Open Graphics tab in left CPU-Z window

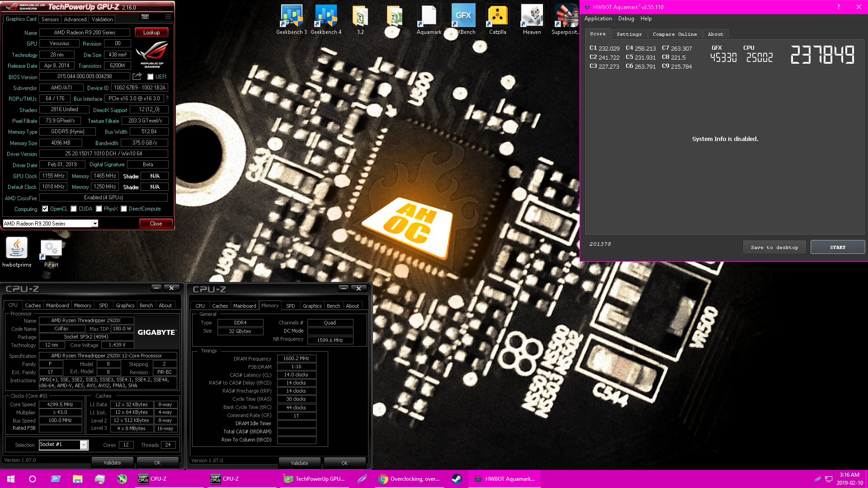pyautogui.click(x=125, y=305)
